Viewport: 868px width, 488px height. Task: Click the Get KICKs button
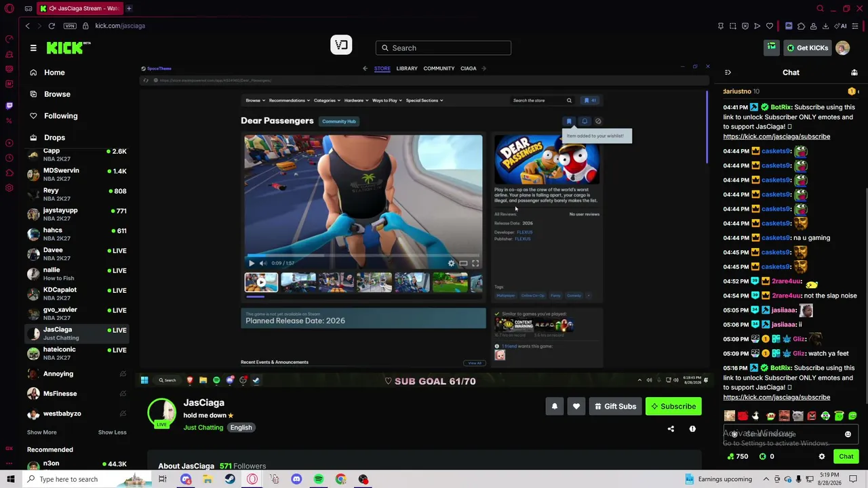[x=807, y=48]
